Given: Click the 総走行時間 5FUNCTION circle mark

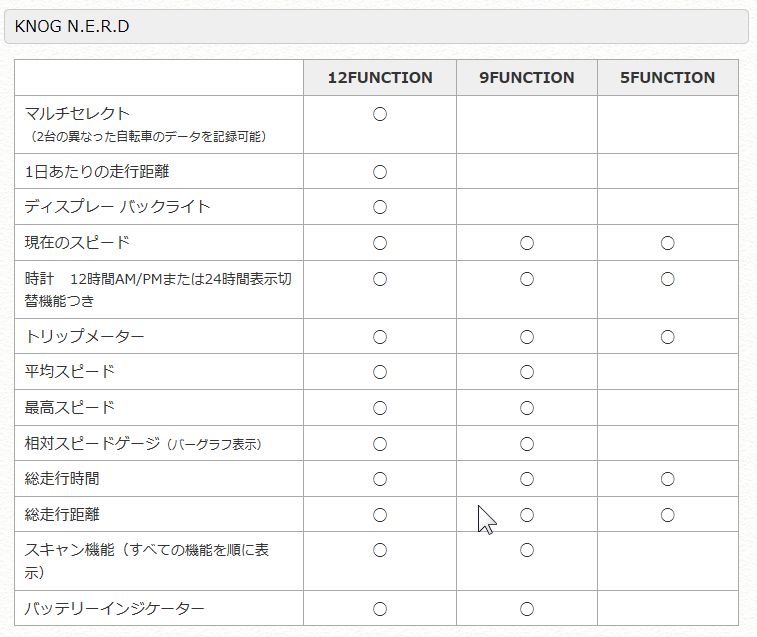Looking at the screenshot, I should (x=667, y=479).
